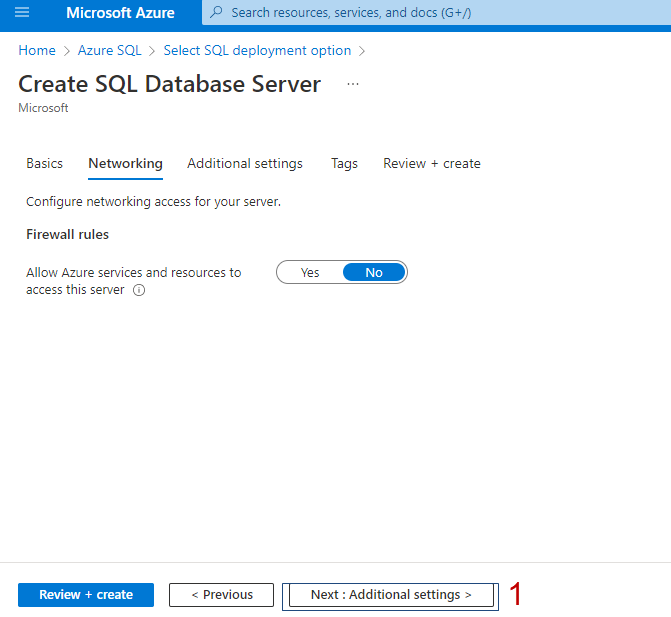Proceed with Next : Additional settings button
671x617 pixels.
[x=391, y=595]
